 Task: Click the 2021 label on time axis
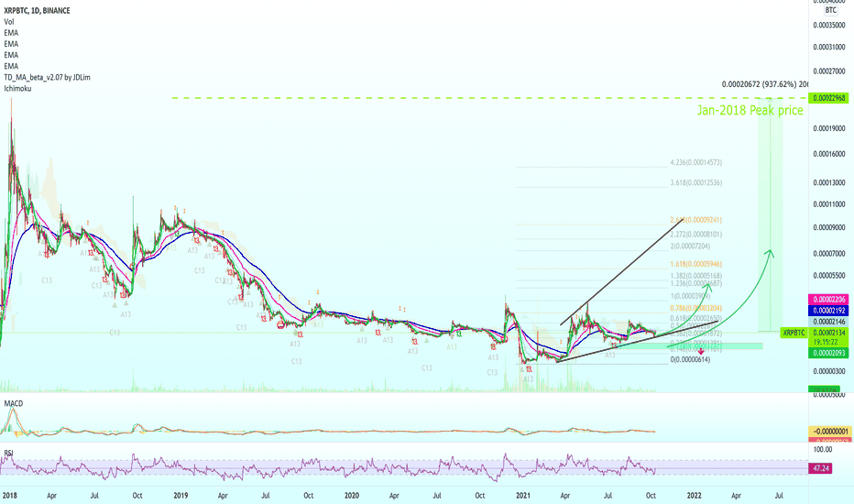(523, 495)
